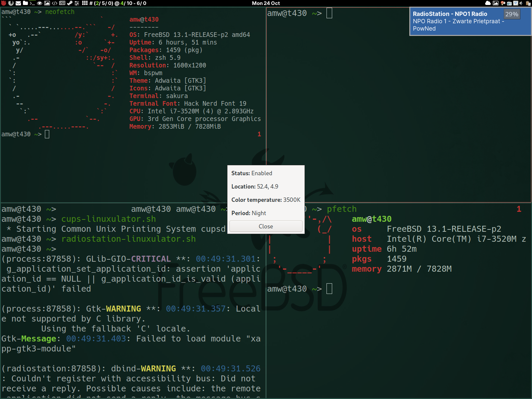
Task: Click the 29% volume badge in notification
Action: point(512,14)
